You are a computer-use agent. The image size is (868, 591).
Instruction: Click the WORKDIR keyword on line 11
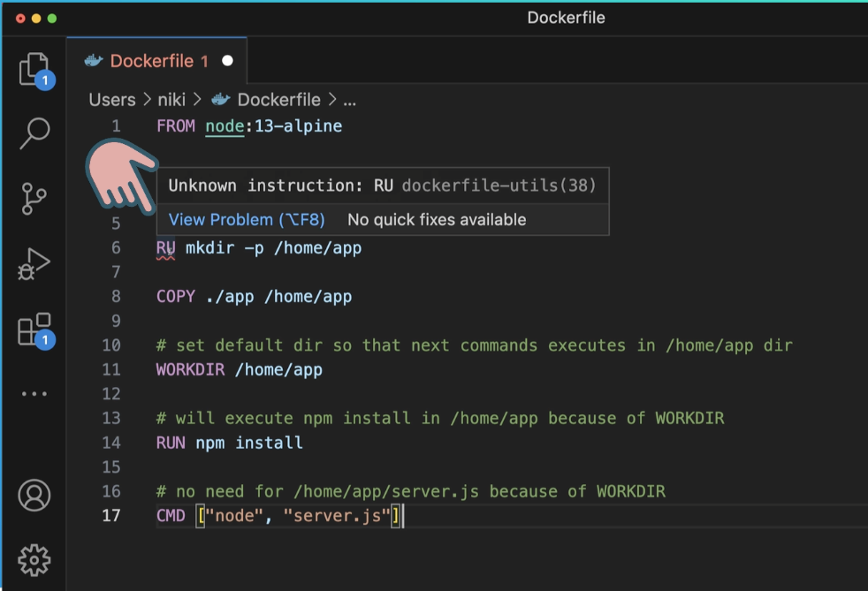(190, 369)
